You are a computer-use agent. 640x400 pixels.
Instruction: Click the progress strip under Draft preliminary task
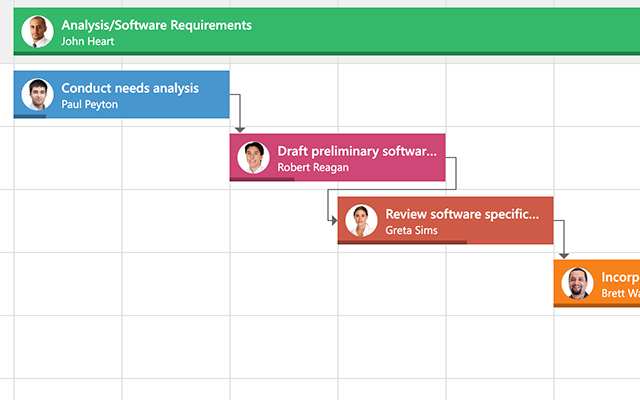(262, 180)
